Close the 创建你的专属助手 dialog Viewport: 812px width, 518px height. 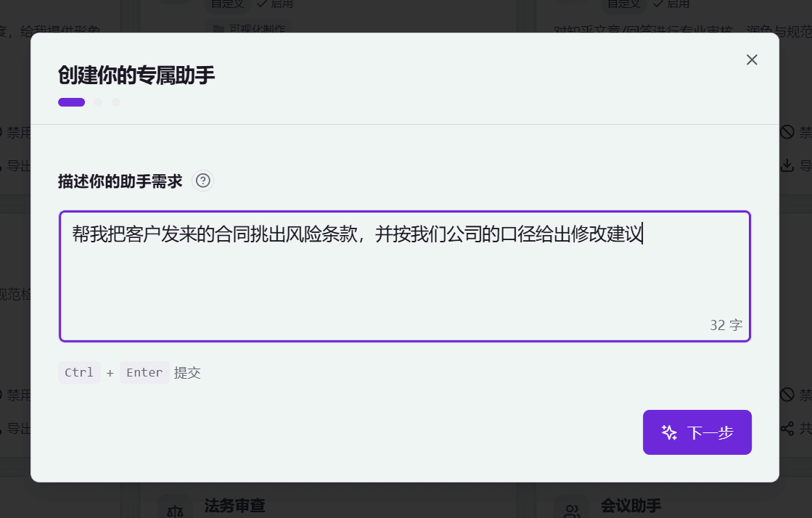[x=752, y=60]
